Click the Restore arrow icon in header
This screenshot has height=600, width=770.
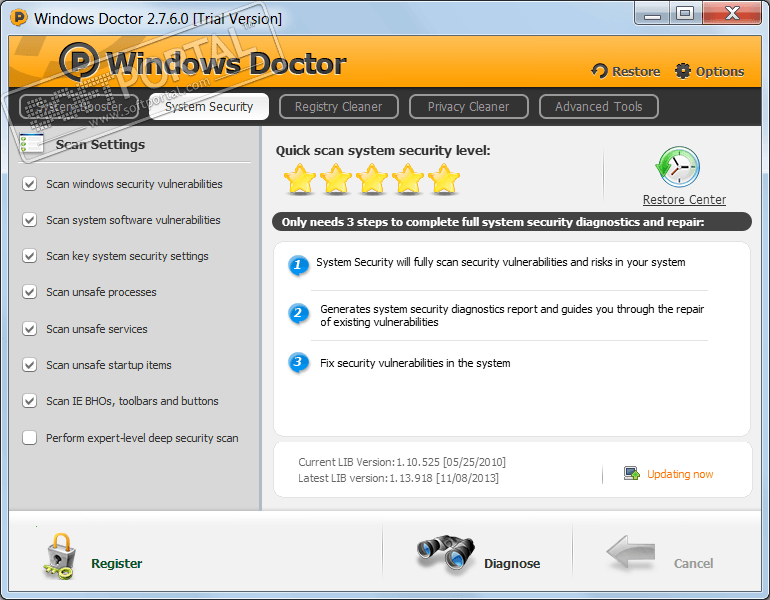599,71
